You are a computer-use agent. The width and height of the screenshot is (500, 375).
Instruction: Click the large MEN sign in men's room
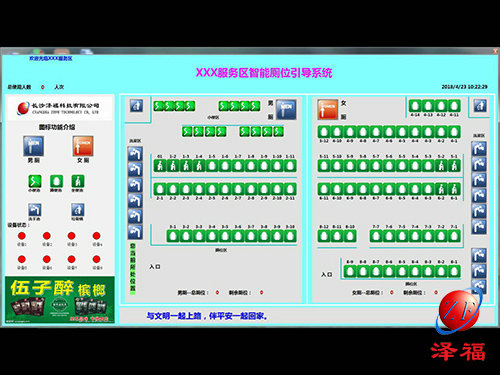click(x=286, y=109)
